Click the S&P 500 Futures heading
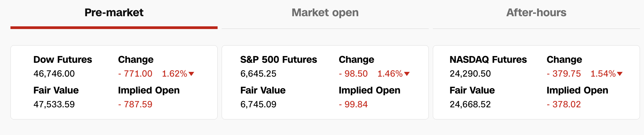The image size is (644, 135). [279, 60]
